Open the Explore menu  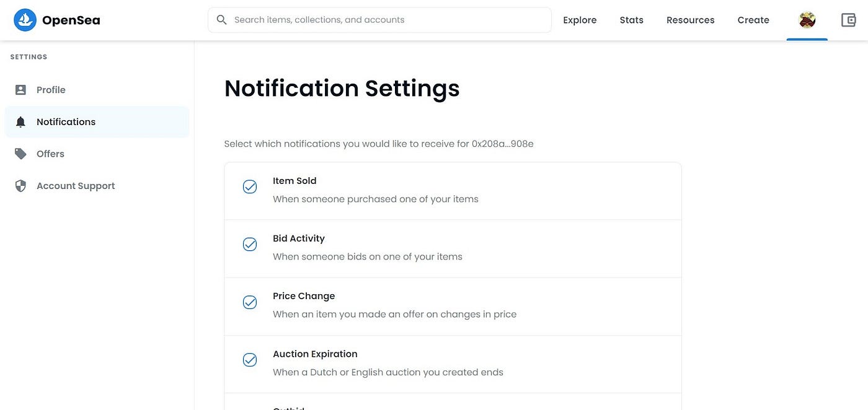pyautogui.click(x=580, y=20)
